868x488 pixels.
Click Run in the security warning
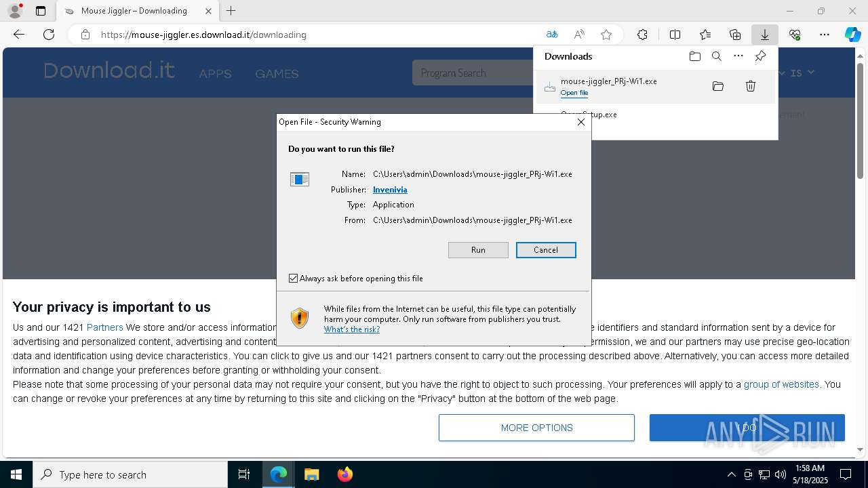click(x=478, y=250)
